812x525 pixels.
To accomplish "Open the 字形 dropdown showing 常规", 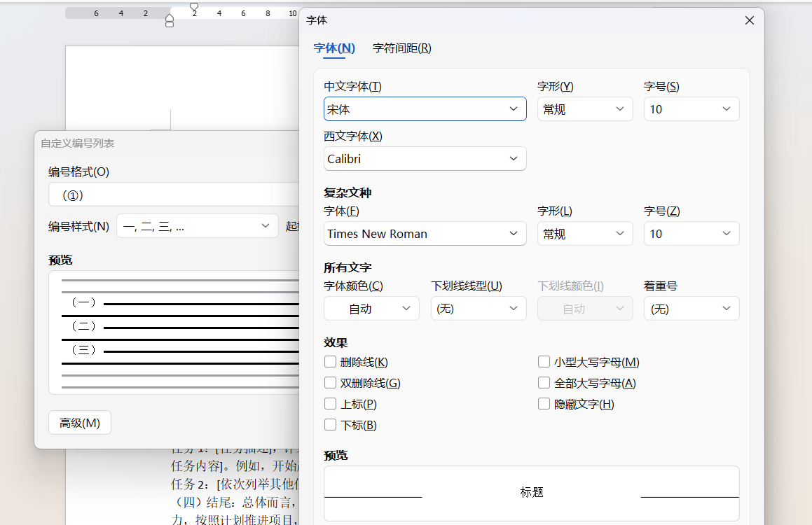I will coord(585,108).
